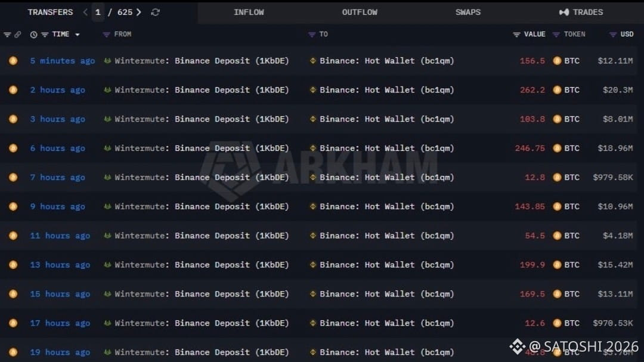The width and height of the screenshot is (644, 362).
Task: Click the $15.42M USD amount
Action: [x=615, y=265]
